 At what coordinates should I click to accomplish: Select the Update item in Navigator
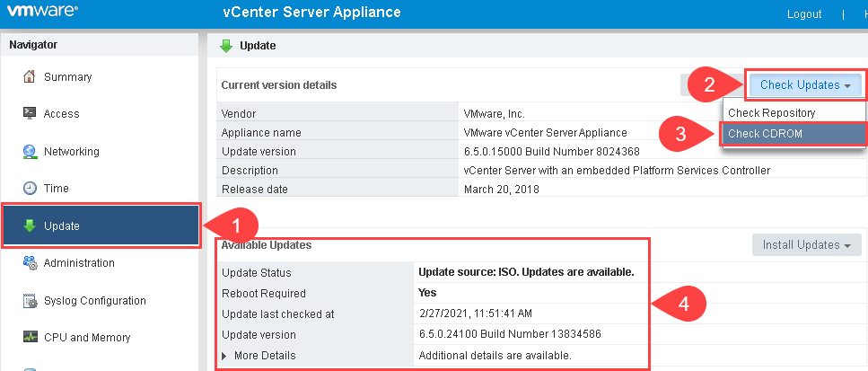click(x=101, y=225)
